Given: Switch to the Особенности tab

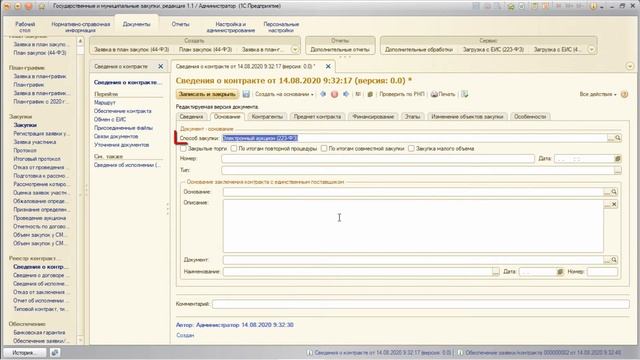Looking at the screenshot, I should pos(530,117).
